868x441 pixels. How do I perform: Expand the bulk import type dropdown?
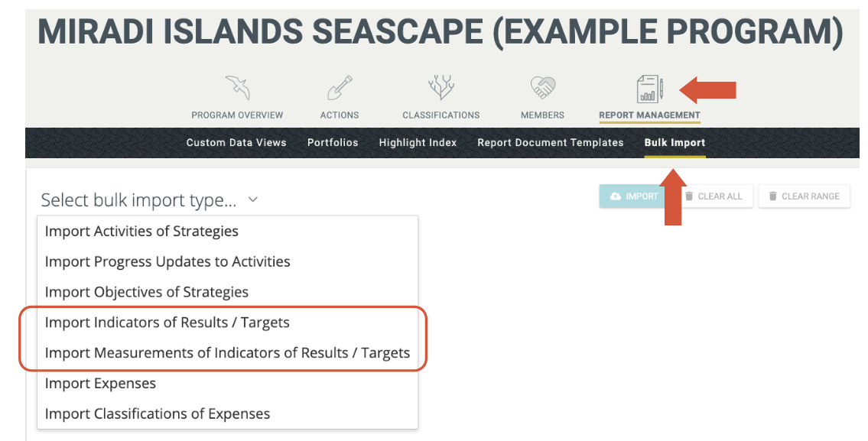[x=149, y=200]
